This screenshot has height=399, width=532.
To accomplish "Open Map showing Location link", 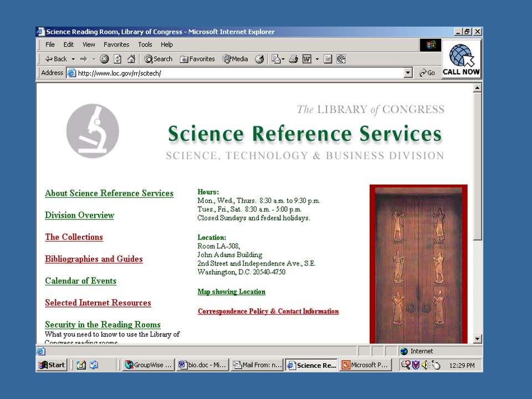I will click(232, 292).
